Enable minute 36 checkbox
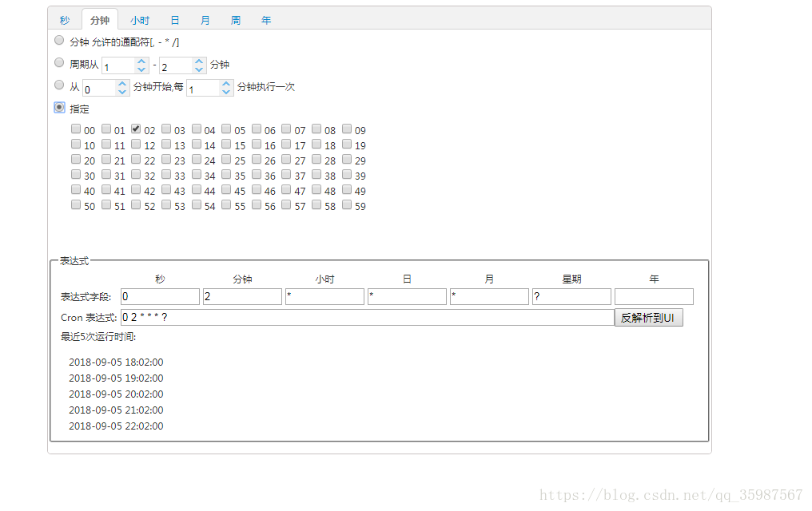Screen dimensions: 812x511 (x=257, y=174)
